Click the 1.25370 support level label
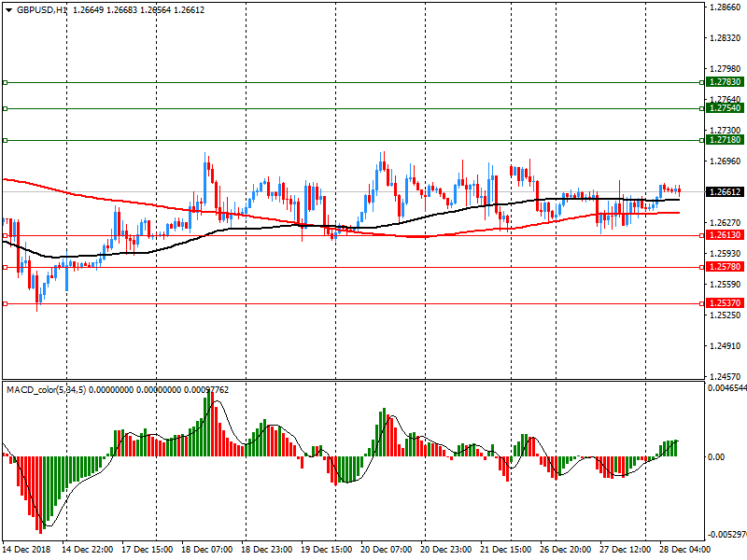This screenshot has height=560, width=747. [x=725, y=303]
